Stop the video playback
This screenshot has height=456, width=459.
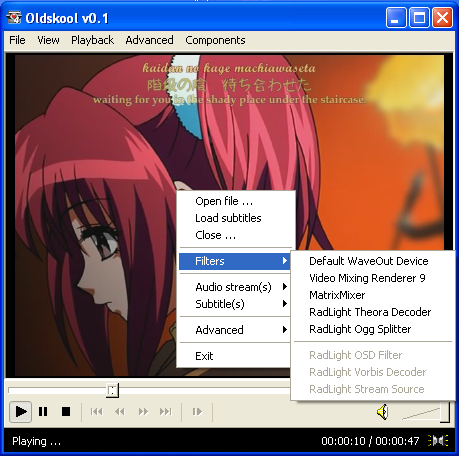click(x=66, y=412)
